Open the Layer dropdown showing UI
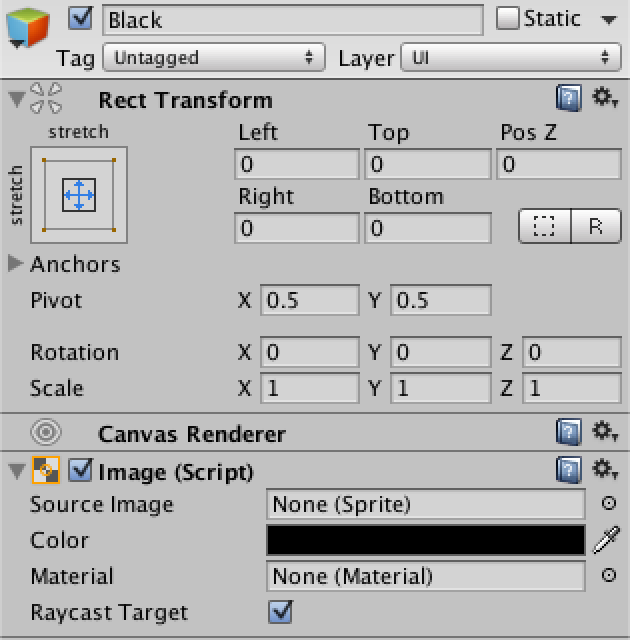 click(511, 58)
